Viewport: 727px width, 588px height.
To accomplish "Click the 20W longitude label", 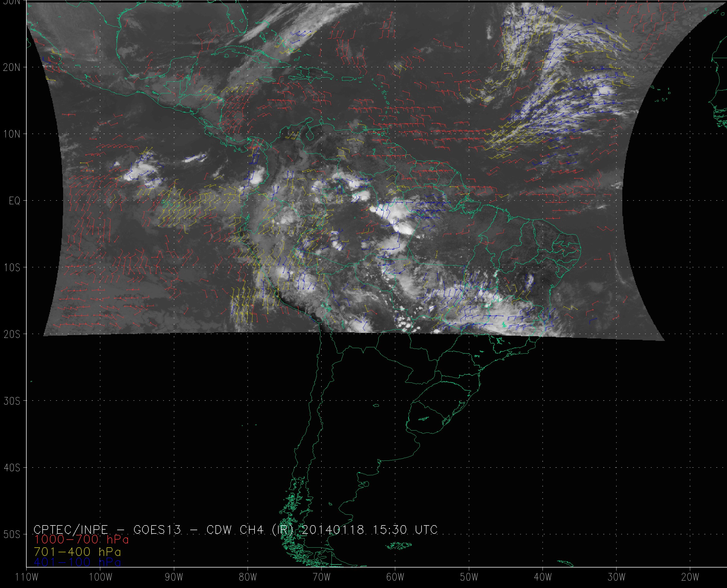I will pyautogui.click(x=690, y=577).
